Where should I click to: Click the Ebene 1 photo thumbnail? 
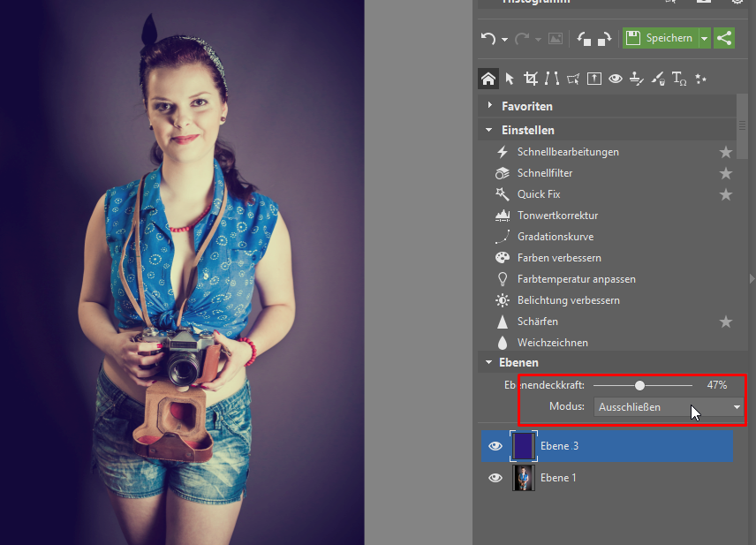tap(524, 478)
